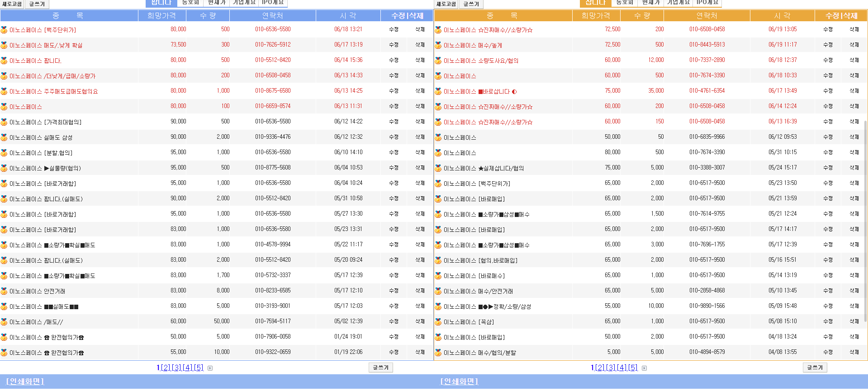The width and height of the screenshot is (868, 391).
Task: Click bottom 글쓰기 button below the buy list
Action: [x=815, y=367]
